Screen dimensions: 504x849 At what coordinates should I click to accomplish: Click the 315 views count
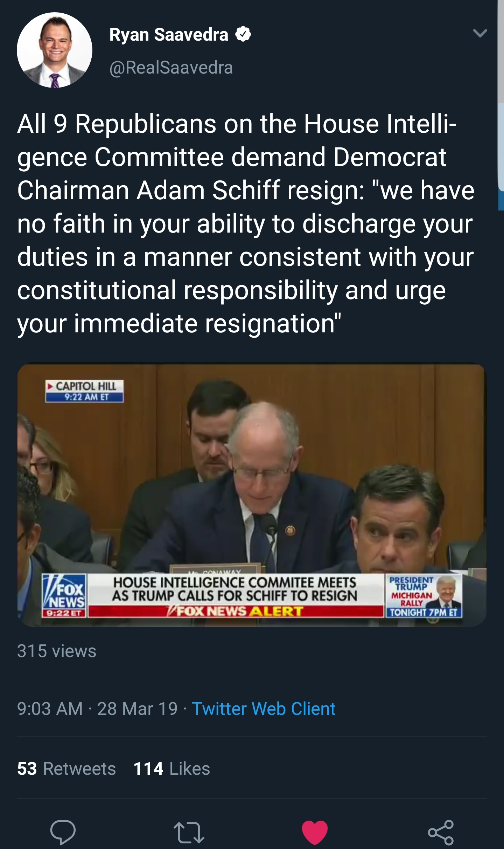click(57, 651)
